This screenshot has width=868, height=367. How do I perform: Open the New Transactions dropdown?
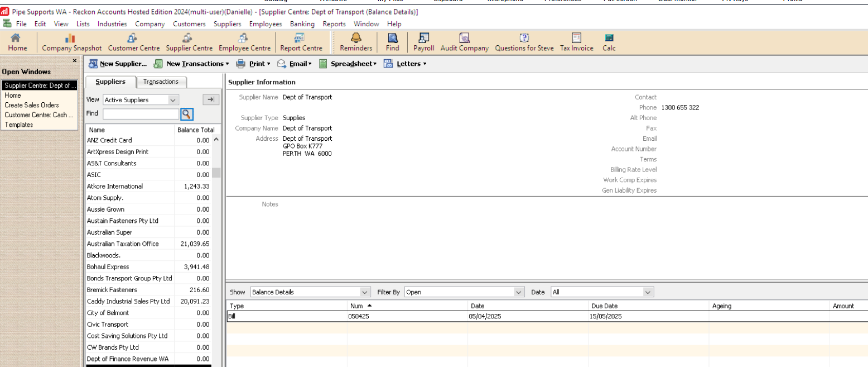coord(192,64)
